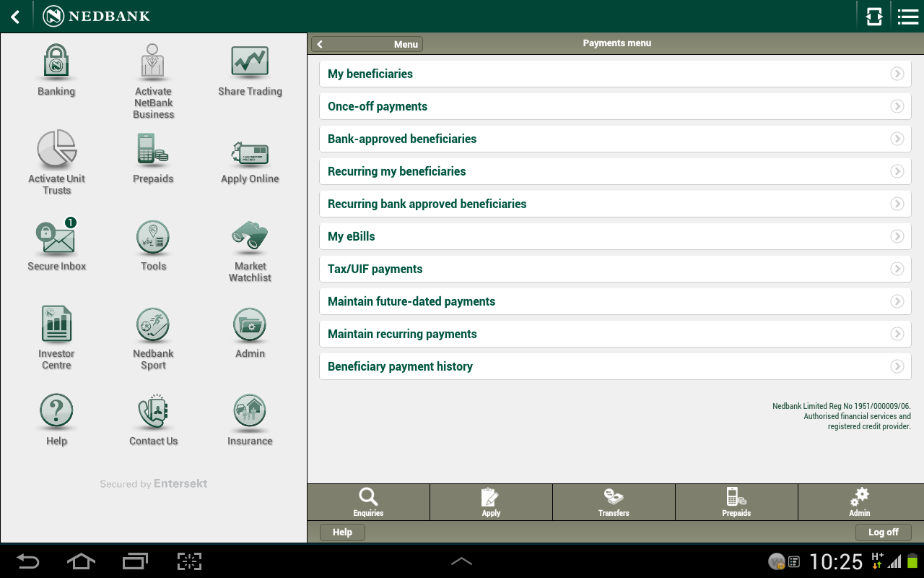Tap chevron on Bank-approved beneficiaries row

pyautogui.click(x=897, y=139)
